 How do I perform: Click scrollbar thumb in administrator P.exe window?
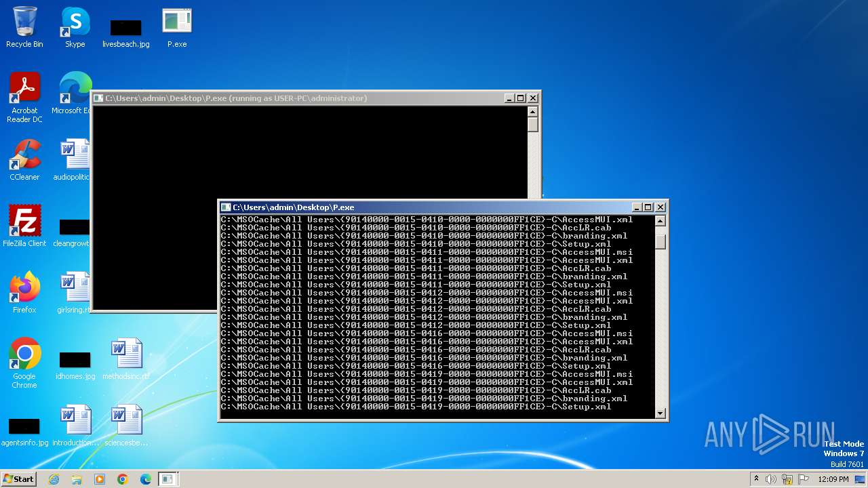tap(533, 125)
